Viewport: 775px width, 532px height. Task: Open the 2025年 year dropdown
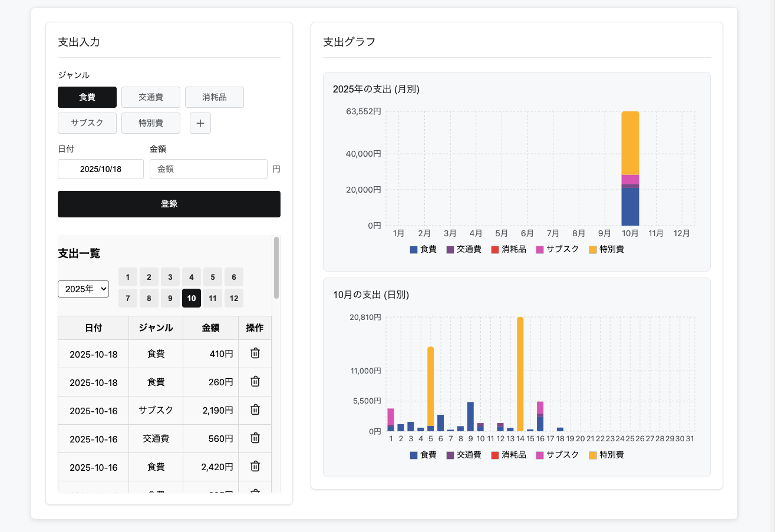click(x=83, y=289)
